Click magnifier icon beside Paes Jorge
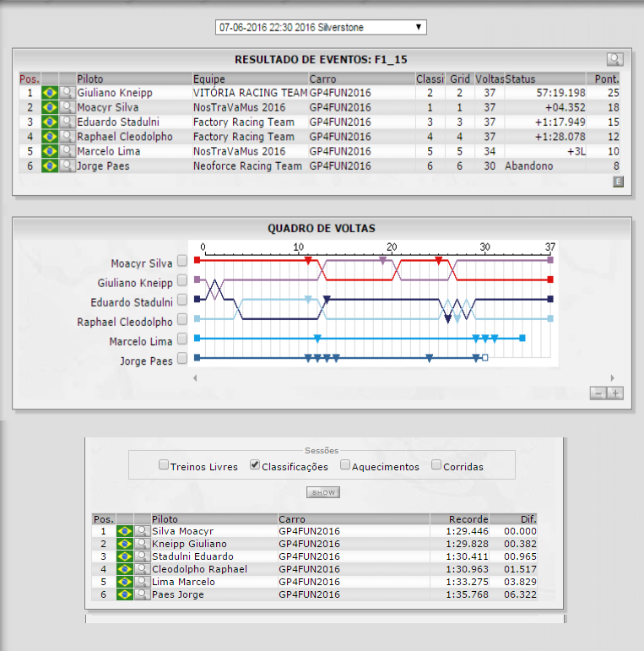The image size is (644, 651). pos(142,594)
